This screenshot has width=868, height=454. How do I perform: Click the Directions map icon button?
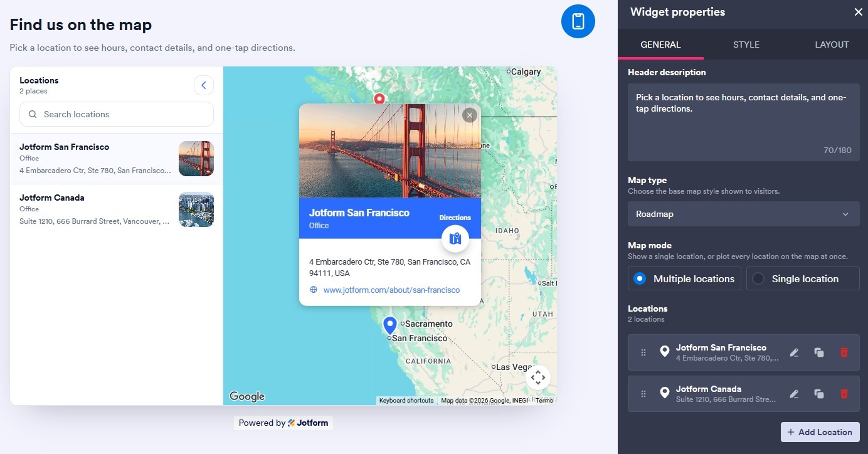(x=455, y=238)
